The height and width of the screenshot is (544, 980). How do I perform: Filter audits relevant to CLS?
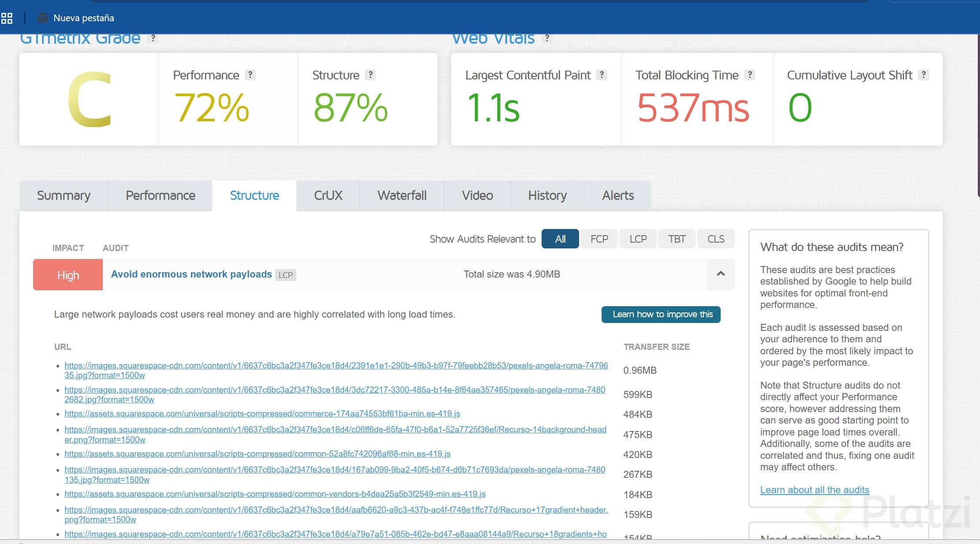(715, 239)
